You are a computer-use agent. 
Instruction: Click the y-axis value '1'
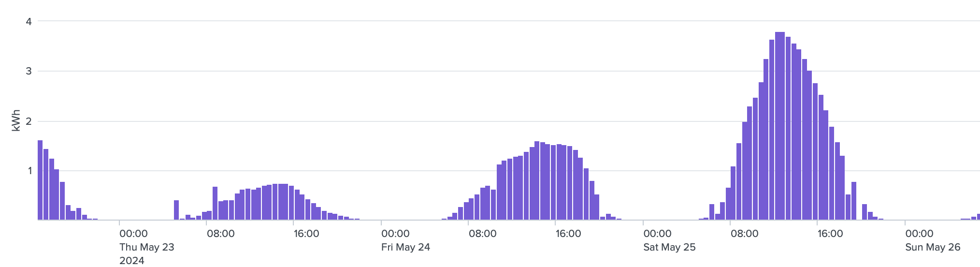click(29, 171)
